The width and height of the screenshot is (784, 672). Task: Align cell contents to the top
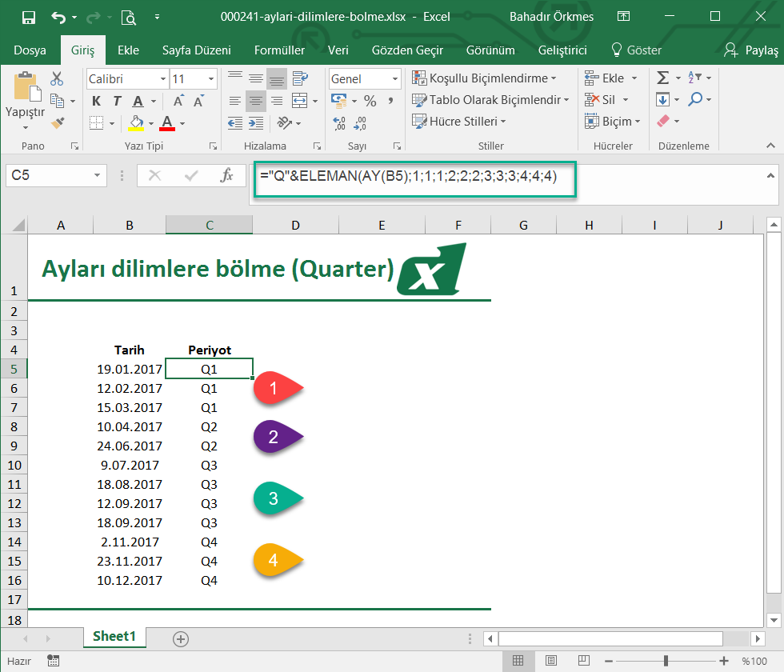(235, 77)
